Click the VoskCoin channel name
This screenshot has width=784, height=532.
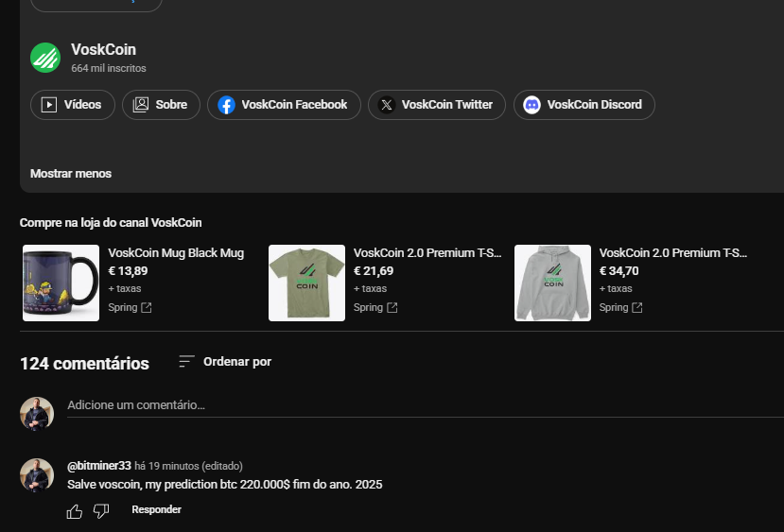[x=103, y=49]
